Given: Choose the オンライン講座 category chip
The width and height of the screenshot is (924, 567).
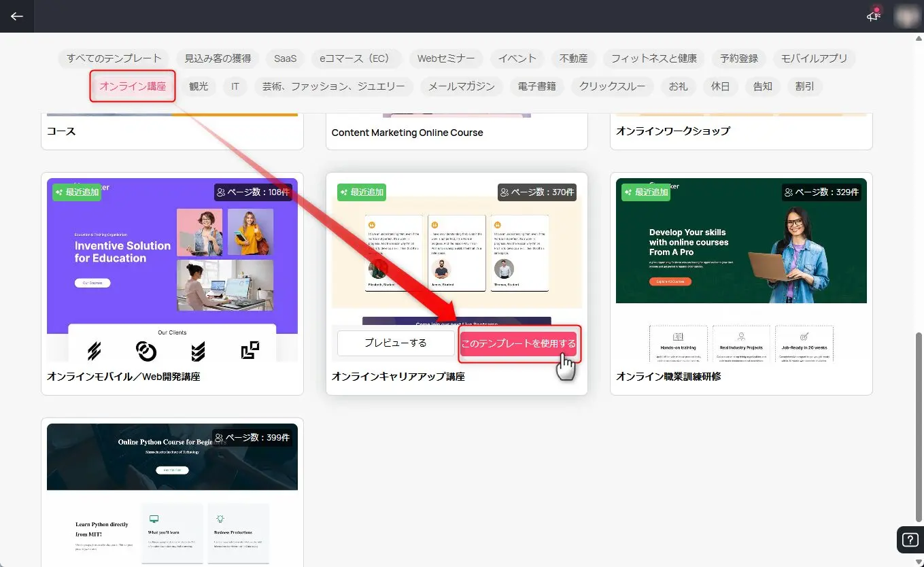Looking at the screenshot, I should pos(133,86).
